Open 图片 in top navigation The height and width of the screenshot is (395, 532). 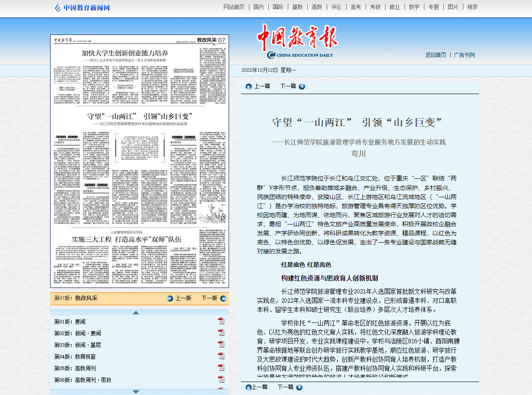tap(453, 7)
